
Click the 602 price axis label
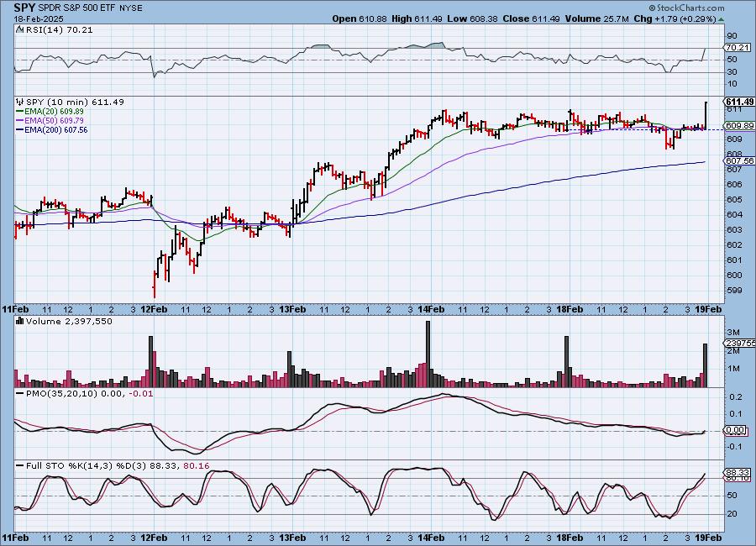click(x=734, y=244)
